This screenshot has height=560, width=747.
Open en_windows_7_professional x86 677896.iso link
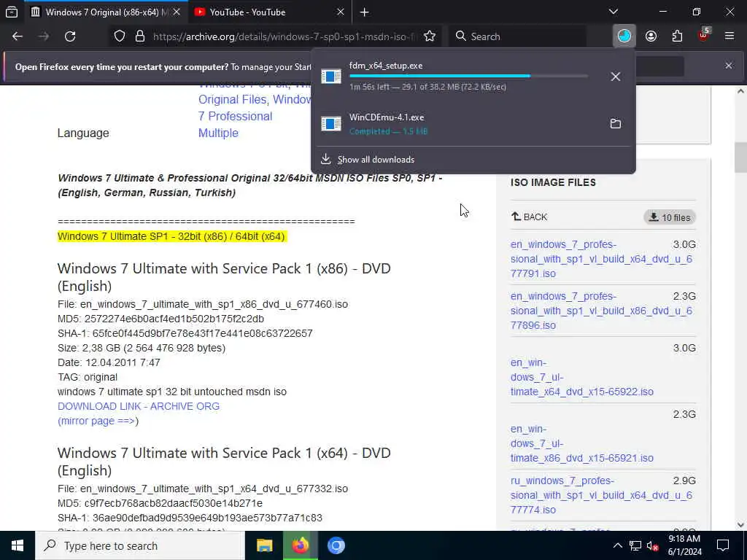(x=601, y=311)
